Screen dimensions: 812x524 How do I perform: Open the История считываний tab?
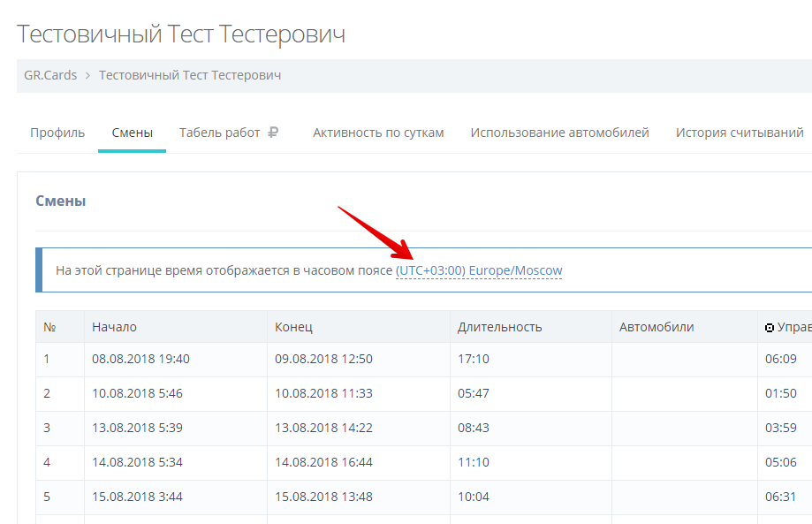click(739, 133)
